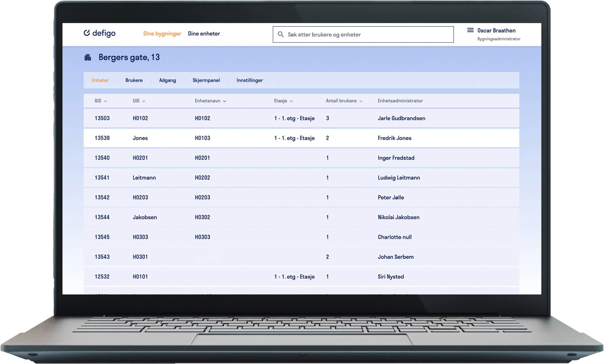Click the search magnifier icon
Viewport: 604px width, 364px height.
pyautogui.click(x=281, y=35)
